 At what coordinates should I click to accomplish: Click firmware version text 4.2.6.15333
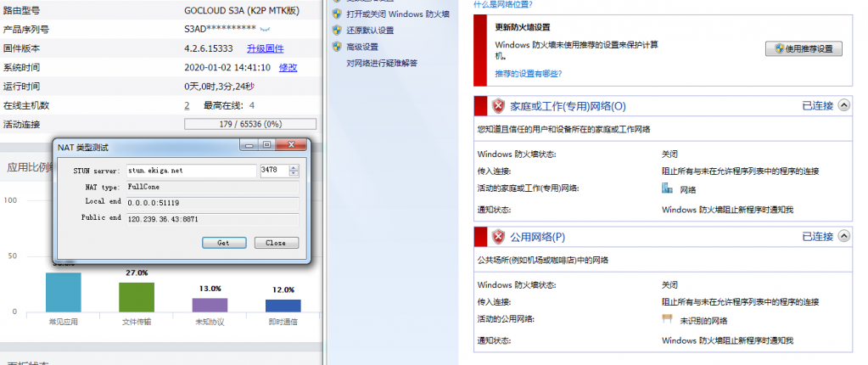[208, 48]
